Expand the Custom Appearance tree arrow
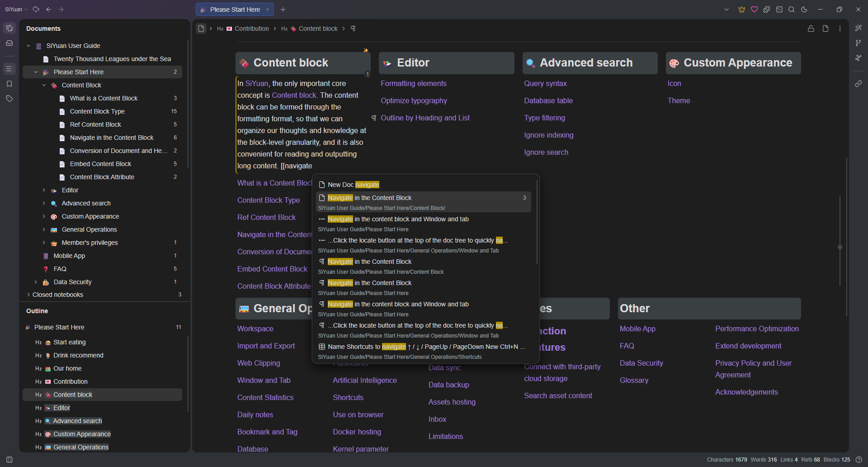The image size is (868, 467). [44, 216]
